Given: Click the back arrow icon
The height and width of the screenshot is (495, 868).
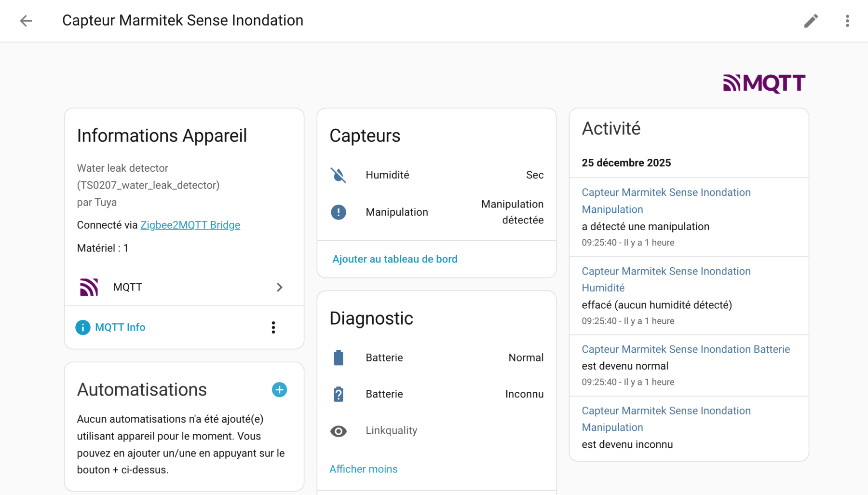Looking at the screenshot, I should pyautogui.click(x=26, y=21).
